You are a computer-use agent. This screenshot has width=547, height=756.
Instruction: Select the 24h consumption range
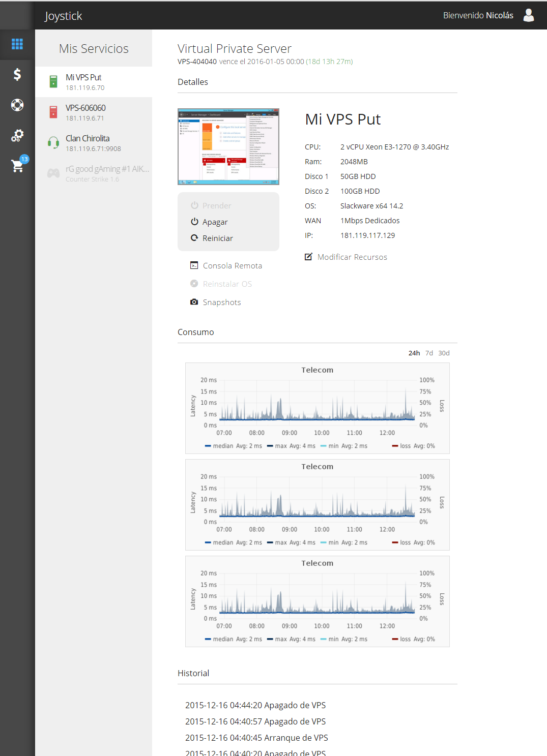[414, 353]
